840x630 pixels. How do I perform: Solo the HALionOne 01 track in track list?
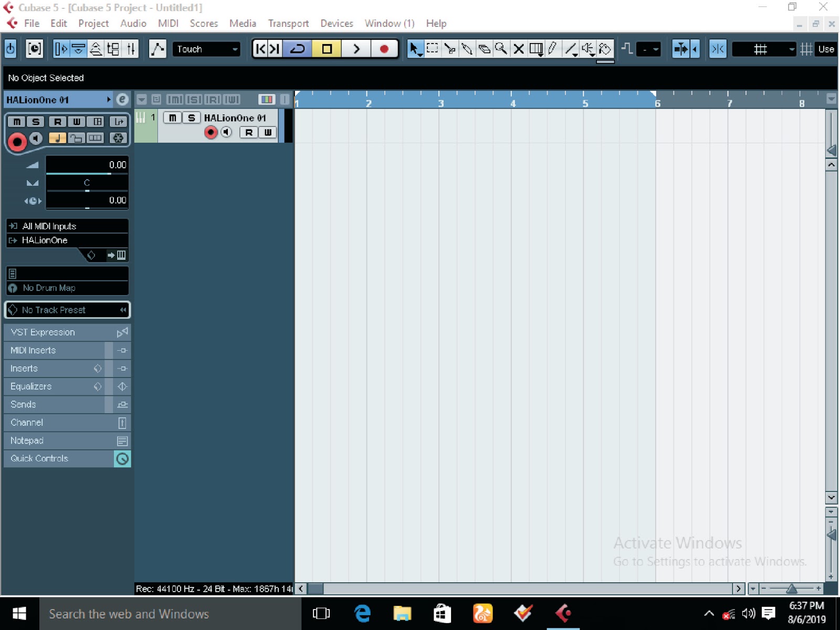(x=191, y=118)
